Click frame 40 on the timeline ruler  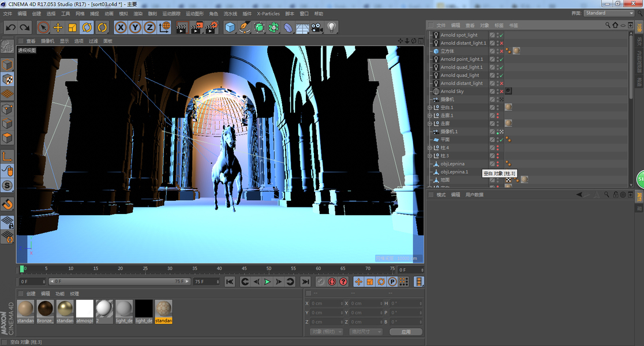pos(219,269)
